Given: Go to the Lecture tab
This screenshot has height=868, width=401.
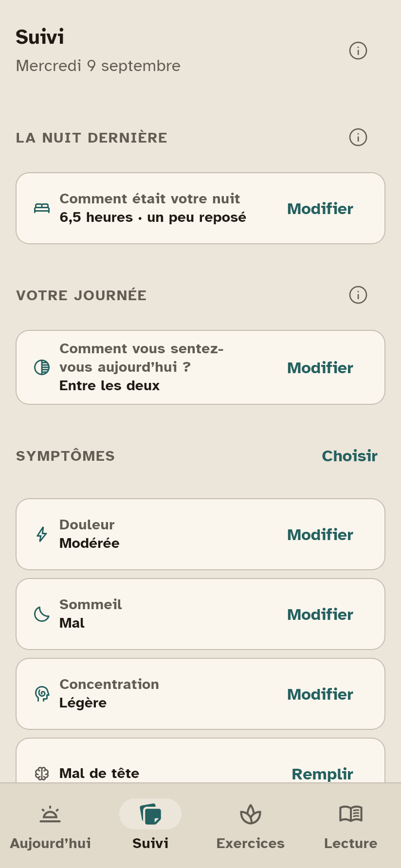Looking at the screenshot, I should 351,826.
